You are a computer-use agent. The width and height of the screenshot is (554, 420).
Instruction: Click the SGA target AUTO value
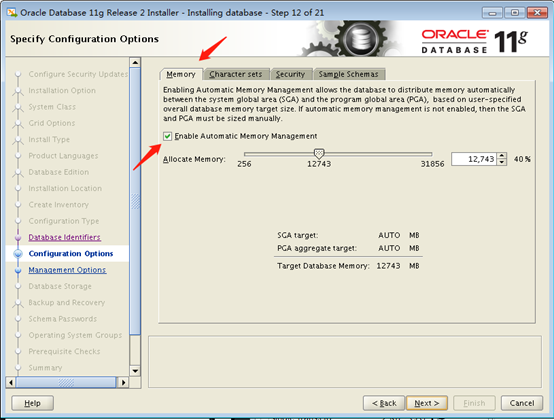tap(389, 235)
